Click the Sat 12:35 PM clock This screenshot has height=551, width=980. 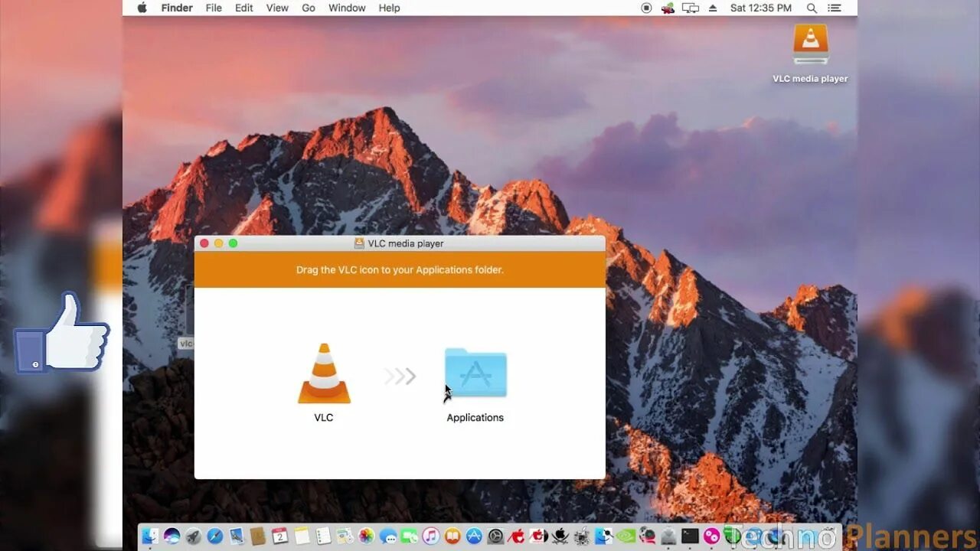(x=761, y=8)
